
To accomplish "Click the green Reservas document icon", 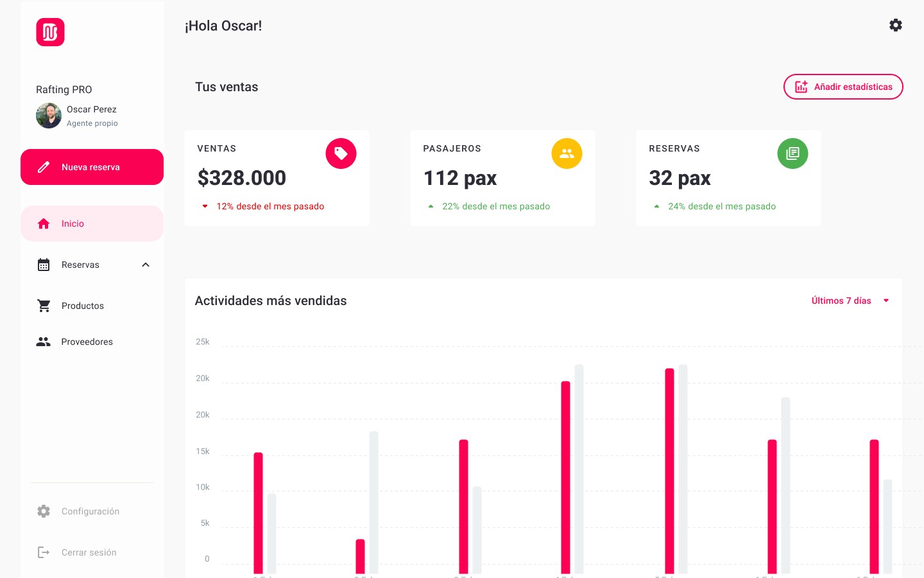I will 792,153.
